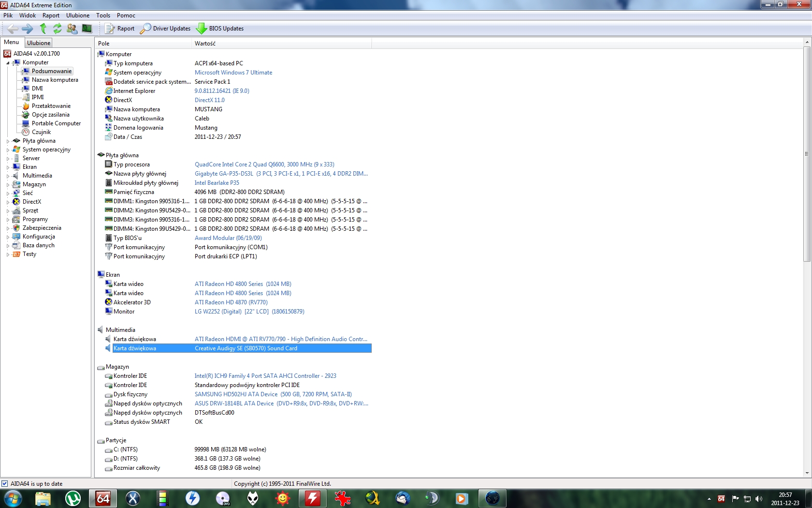Select the IPMI tree item

pyautogui.click(x=38, y=97)
